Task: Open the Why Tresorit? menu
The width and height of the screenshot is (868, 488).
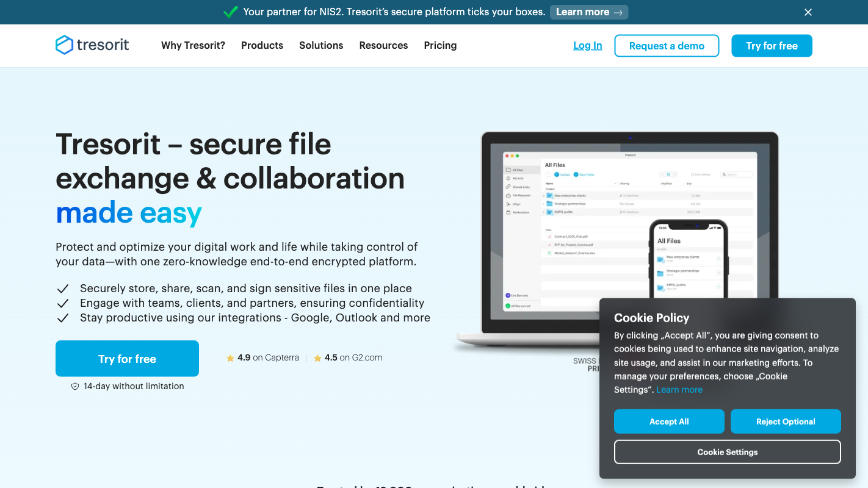Action: click(193, 45)
